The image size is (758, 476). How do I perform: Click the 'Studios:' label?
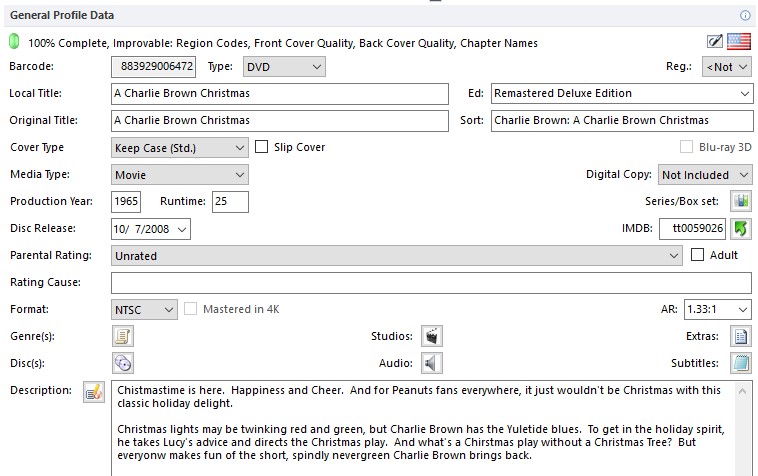[392, 336]
